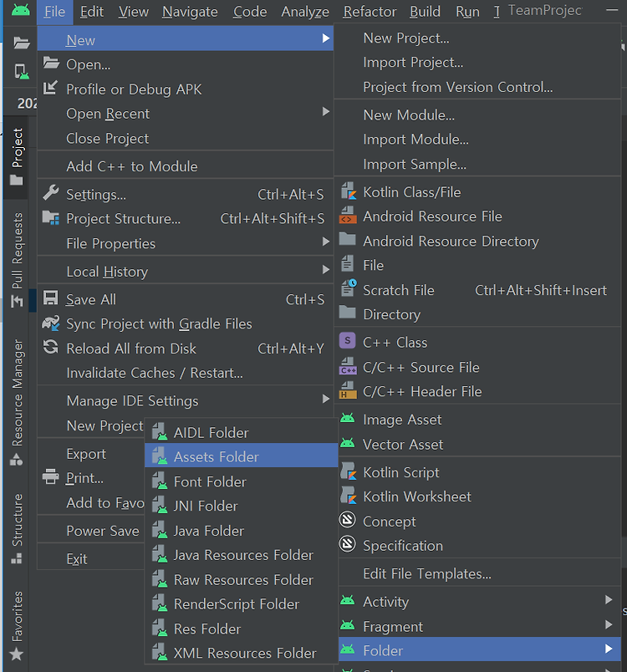627x672 pixels.
Task: Open the Pull Requests tool window
Action: tap(18, 260)
